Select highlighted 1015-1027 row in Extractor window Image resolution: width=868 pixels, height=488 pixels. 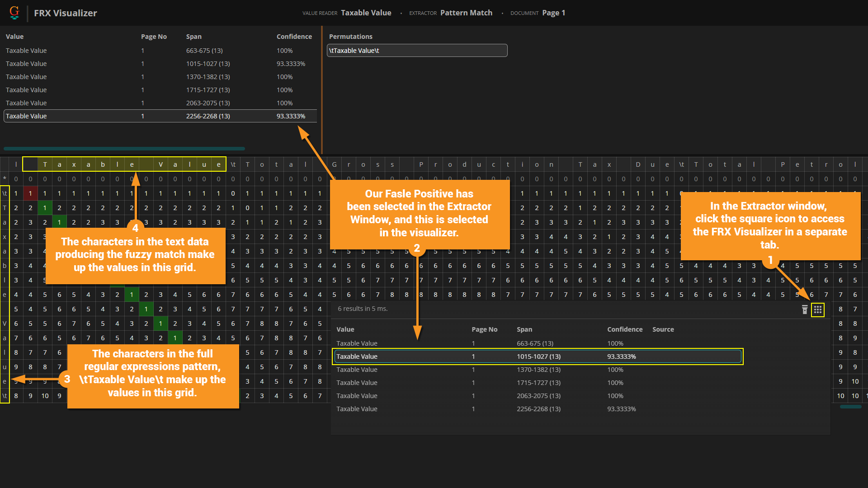coord(538,357)
